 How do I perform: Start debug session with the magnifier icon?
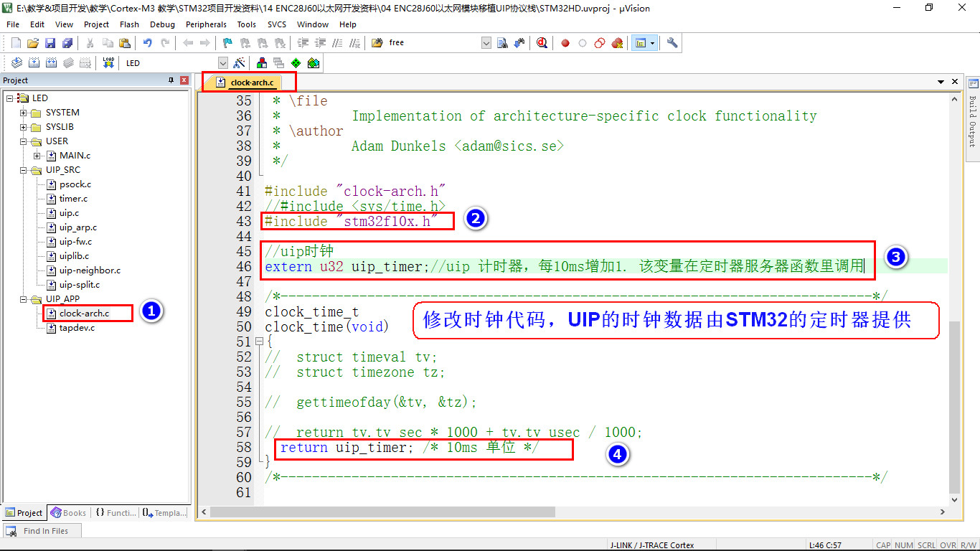[x=542, y=43]
